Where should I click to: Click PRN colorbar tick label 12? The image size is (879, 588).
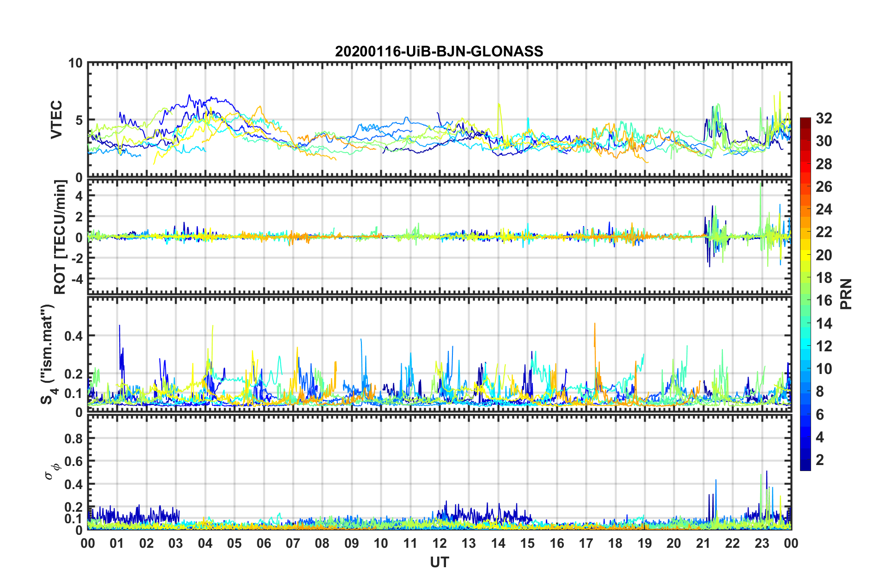point(824,346)
